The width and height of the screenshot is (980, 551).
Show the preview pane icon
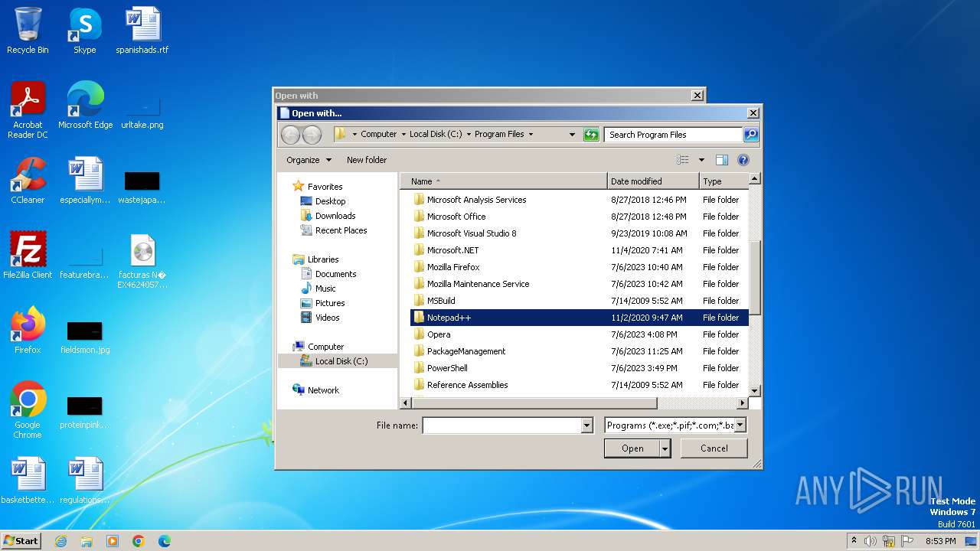tap(721, 160)
